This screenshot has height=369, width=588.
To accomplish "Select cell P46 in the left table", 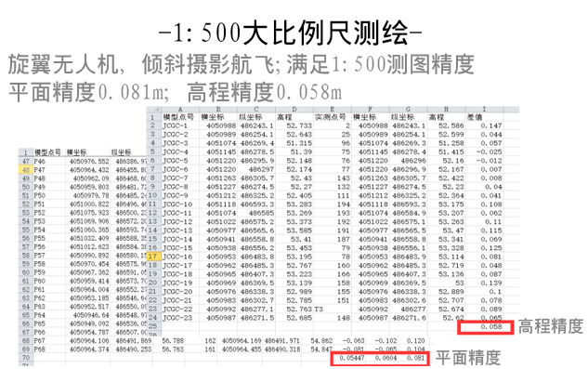I will [49, 162].
